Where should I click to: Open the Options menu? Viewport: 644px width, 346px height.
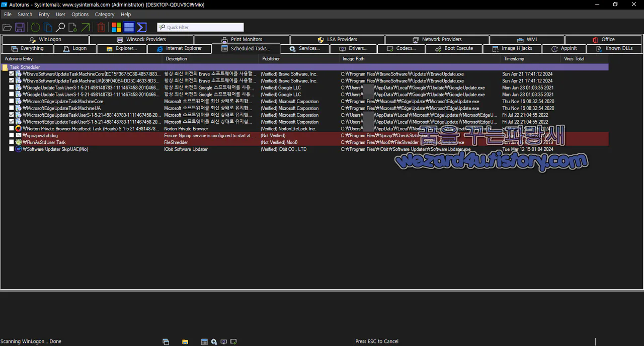point(80,15)
